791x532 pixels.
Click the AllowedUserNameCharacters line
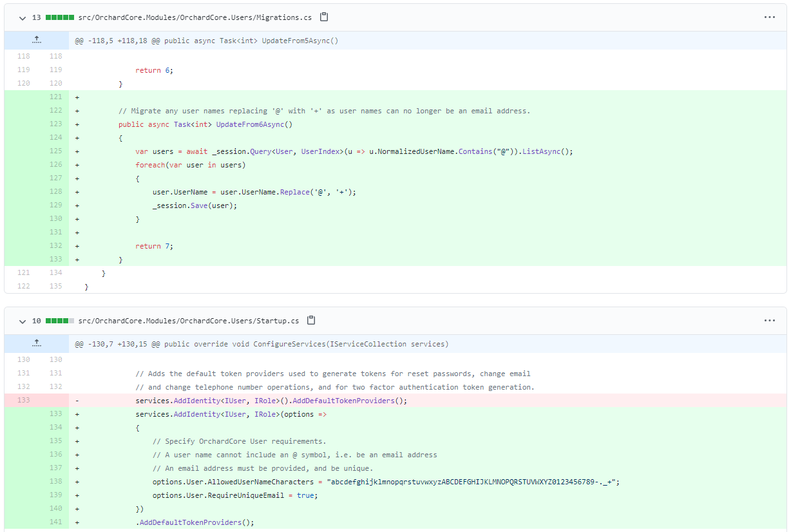coord(386,482)
